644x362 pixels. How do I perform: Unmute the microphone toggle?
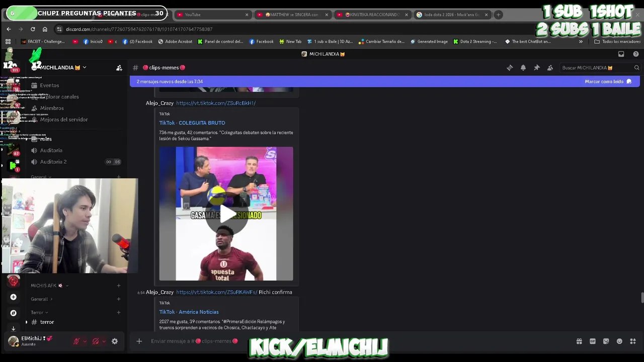point(76,341)
